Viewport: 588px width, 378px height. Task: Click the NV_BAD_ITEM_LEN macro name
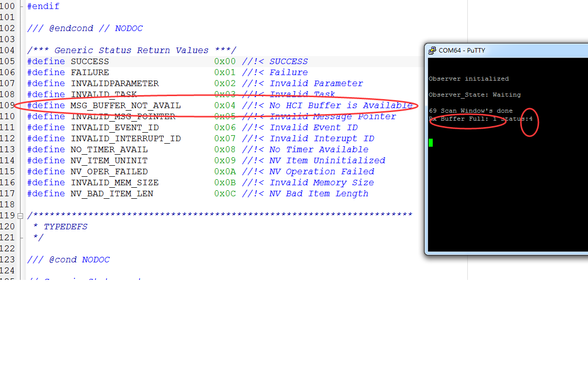[x=112, y=193]
